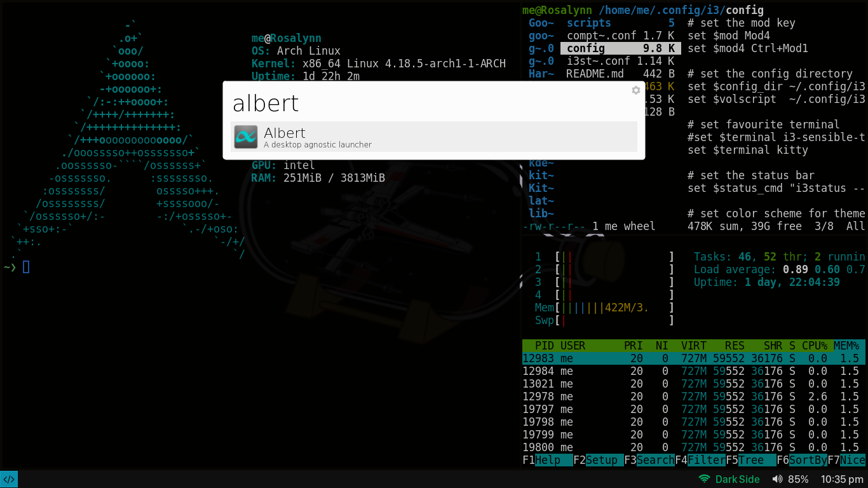Open Albert launcher settings gear
Screen dimensions: 868x488
[635, 90]
